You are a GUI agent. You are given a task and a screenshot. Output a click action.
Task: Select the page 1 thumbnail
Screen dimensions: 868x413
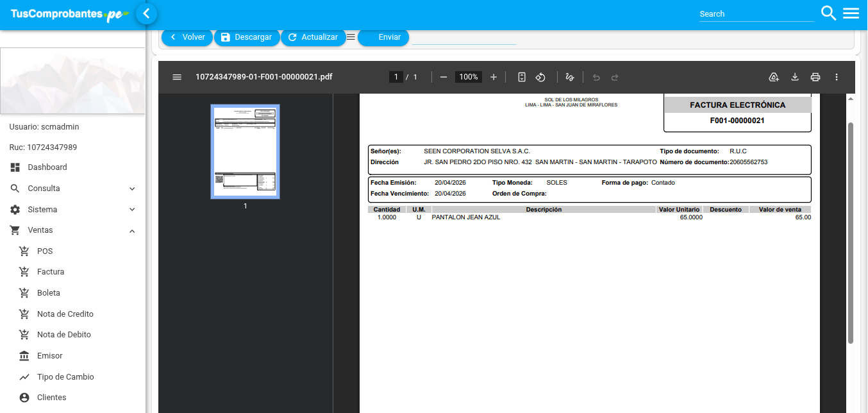click(x=246, y=152)
